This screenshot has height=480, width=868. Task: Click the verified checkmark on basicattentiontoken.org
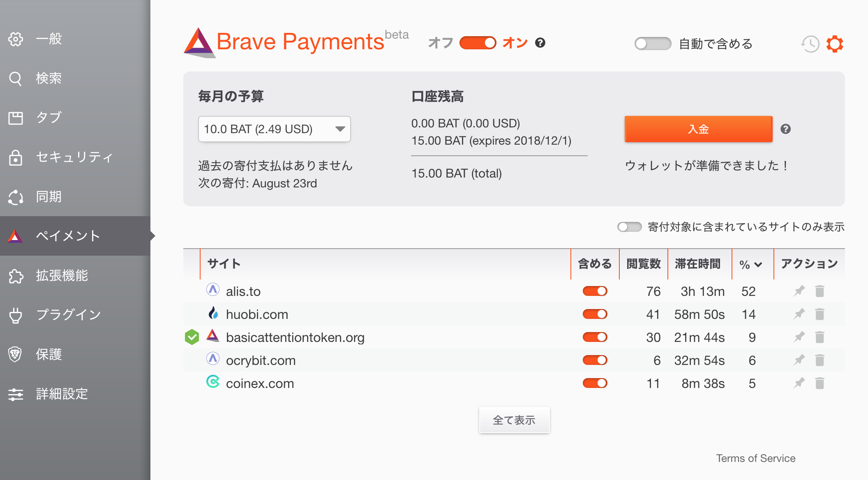192,337
